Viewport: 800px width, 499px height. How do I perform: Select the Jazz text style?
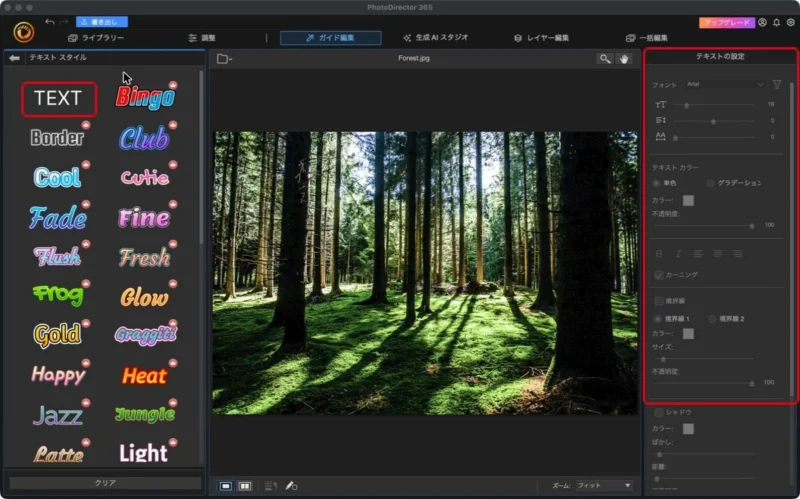coord(58,415)
